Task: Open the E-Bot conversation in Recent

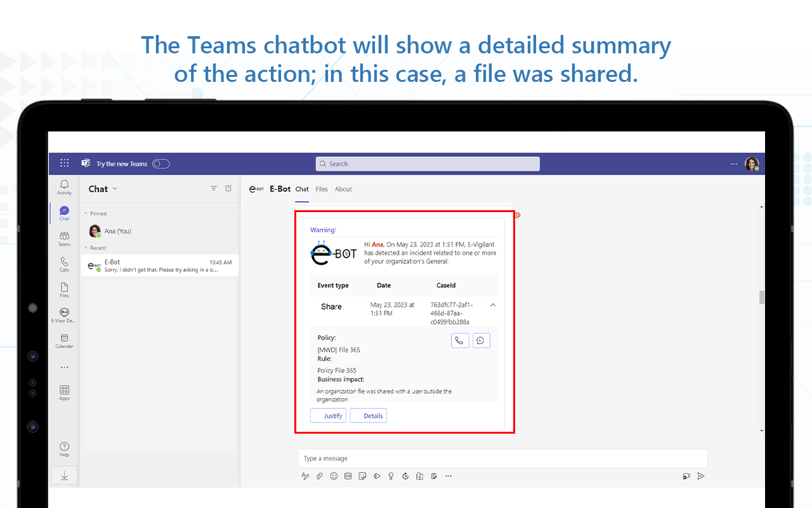Action: (160, 265)
